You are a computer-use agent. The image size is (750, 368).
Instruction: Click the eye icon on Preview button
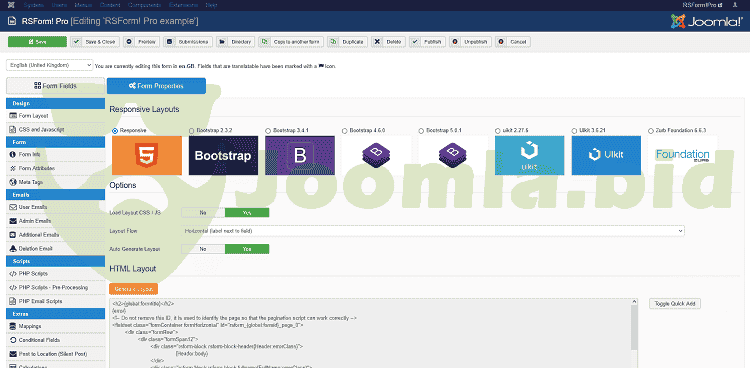129,42
